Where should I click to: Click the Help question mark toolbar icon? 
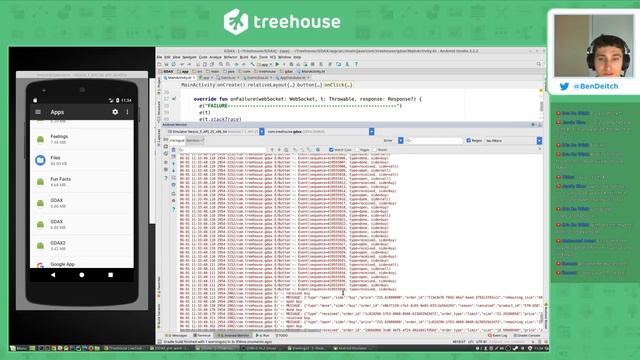coord(356,64)
